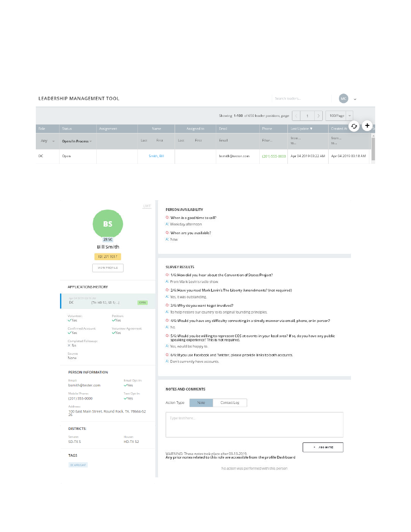
Task: Expand the 100/Page size dropdown
Action: pyautogui.click(x=339, y=116)
